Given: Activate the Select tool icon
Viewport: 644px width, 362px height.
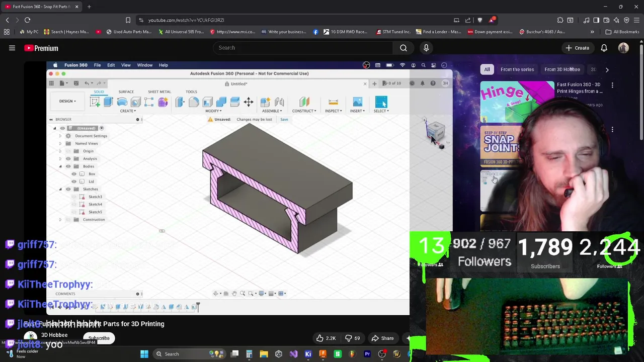Looking at the screenshot, I should [x=381, y=102].
